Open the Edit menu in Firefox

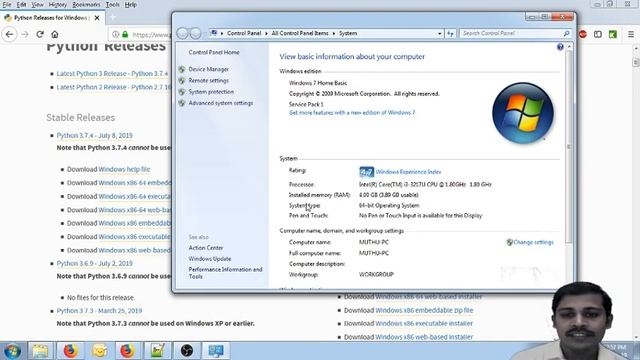click(x=21, y=4)
